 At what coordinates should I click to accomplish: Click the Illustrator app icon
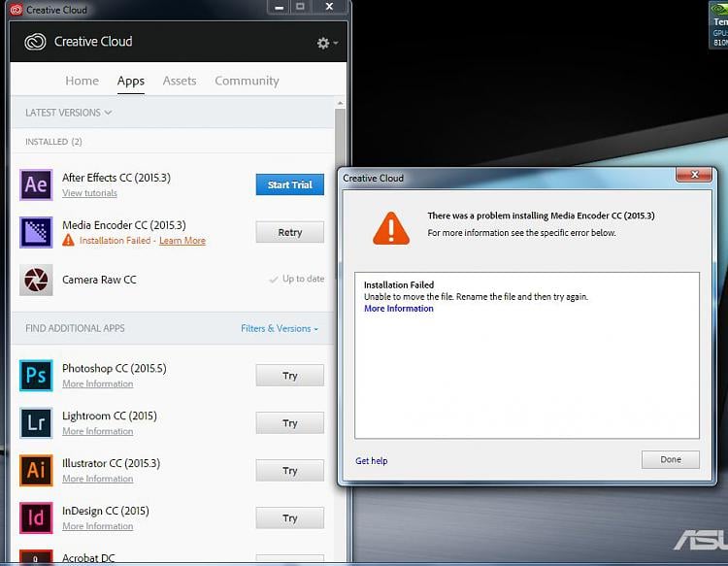36,470
